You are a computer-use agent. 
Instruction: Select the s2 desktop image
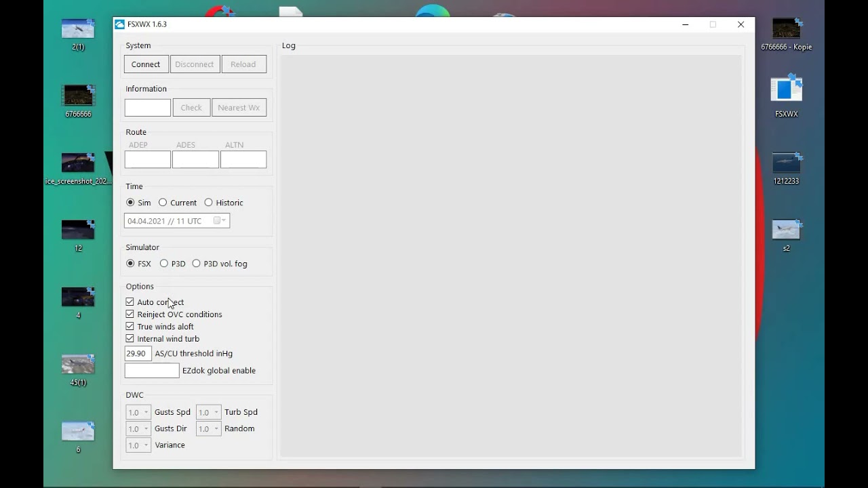pos(786,235)
